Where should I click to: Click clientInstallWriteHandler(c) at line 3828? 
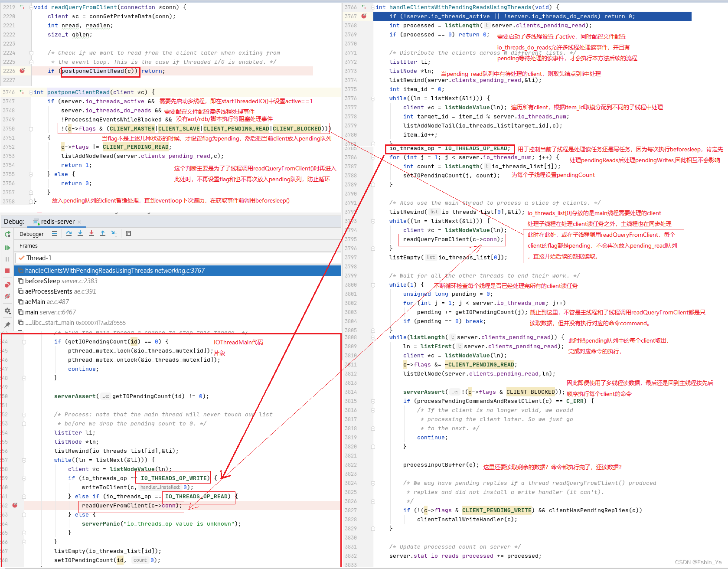pyautogui.click(x=467, y=520)
